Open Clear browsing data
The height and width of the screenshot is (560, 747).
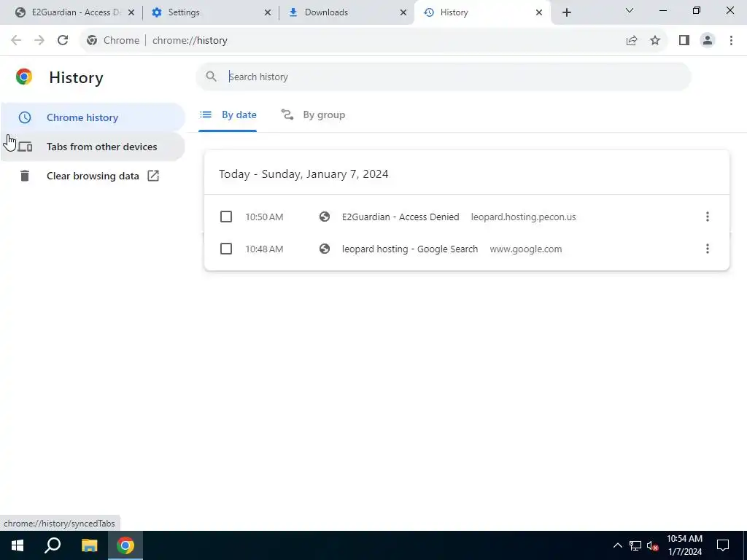[93, 176]
